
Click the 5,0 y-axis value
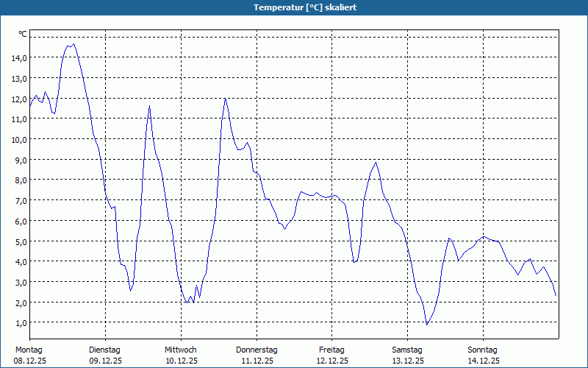tap(21, 241)
